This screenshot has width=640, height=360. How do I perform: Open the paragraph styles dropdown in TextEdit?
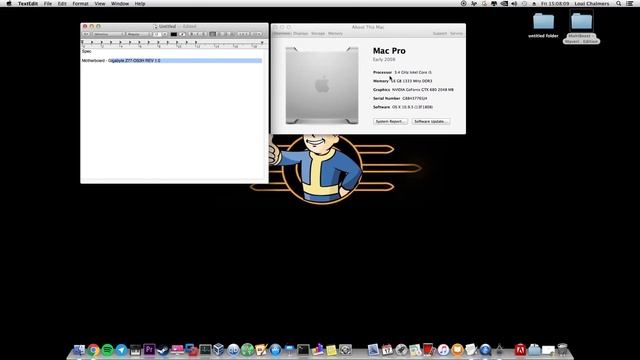[86, 34]
